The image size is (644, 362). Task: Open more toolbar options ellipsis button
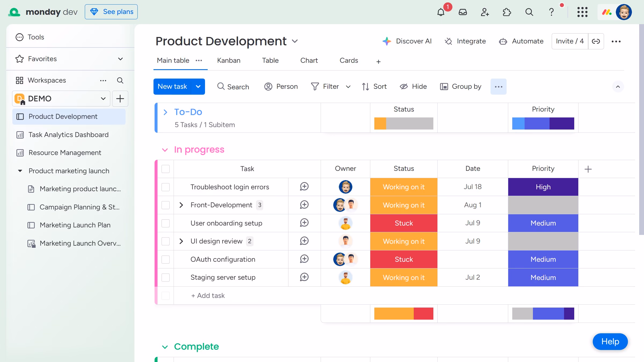(499, 87)
